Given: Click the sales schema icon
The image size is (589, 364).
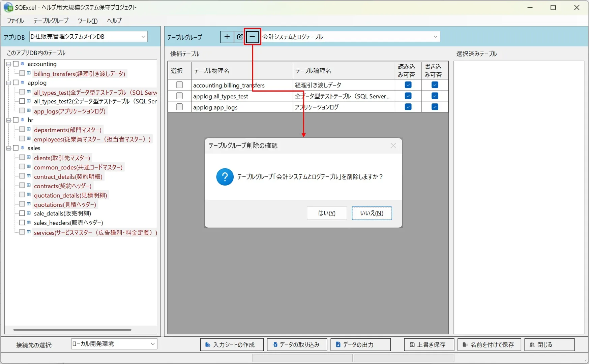Looking at the screenshot, I should click(23, 148).
